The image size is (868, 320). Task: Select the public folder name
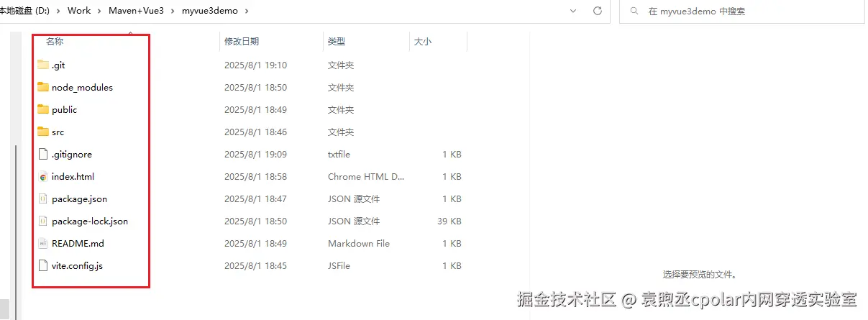[65, 110]
